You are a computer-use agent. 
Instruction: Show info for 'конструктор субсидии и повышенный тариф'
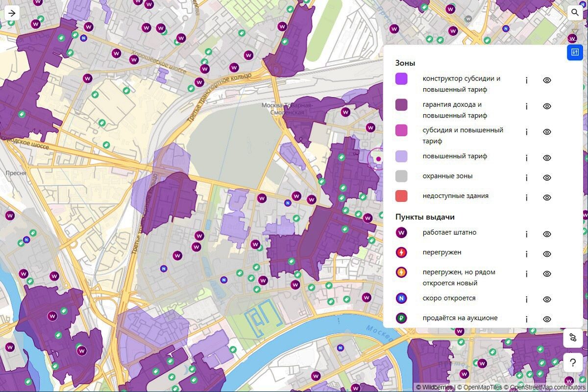(526, 80)
